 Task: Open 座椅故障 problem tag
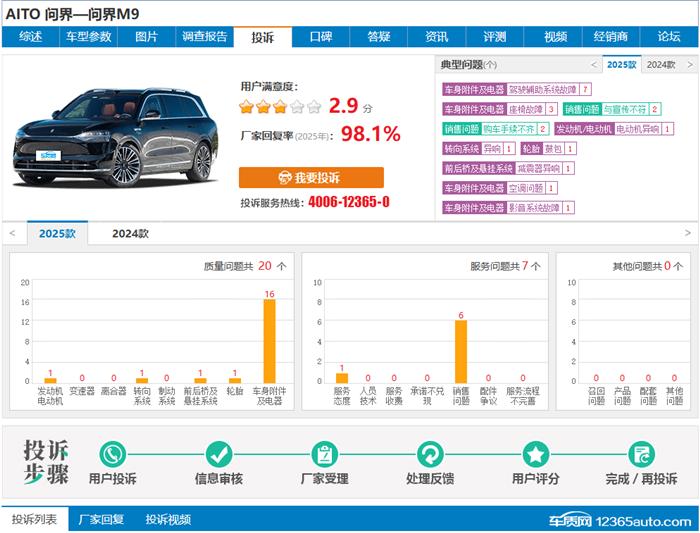500,109
